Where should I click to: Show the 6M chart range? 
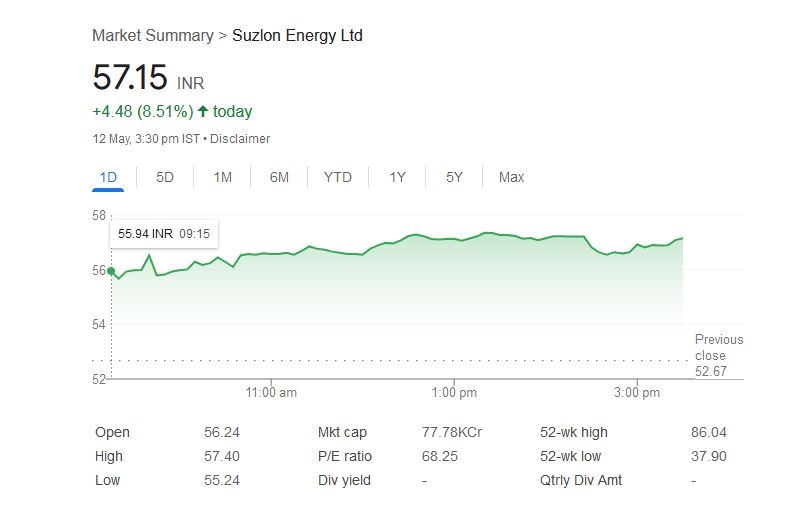279,178
